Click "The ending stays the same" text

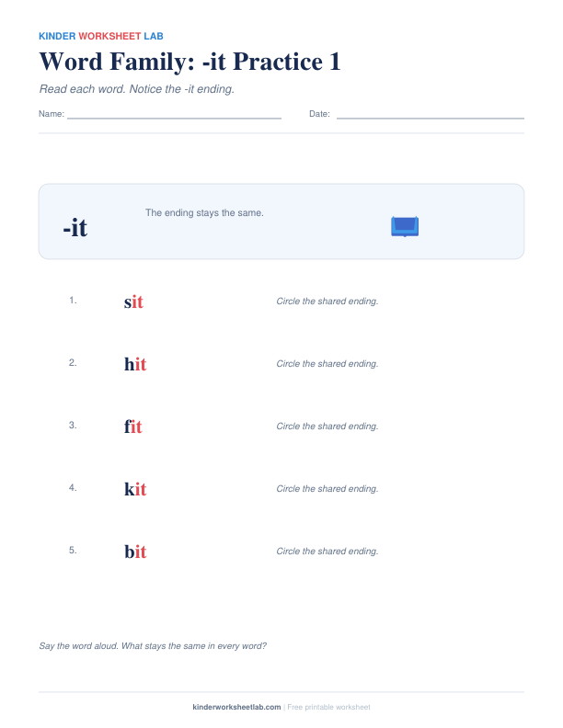pos(204,212)
